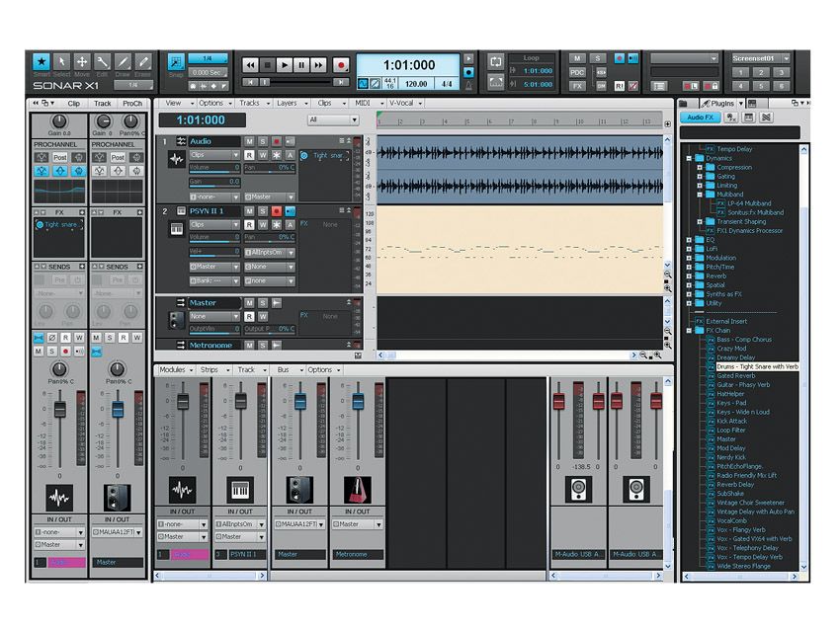The width and height of the screenshot is (840, 630).
Task: Toggle loop on/off button
Action: pos(495,62)
